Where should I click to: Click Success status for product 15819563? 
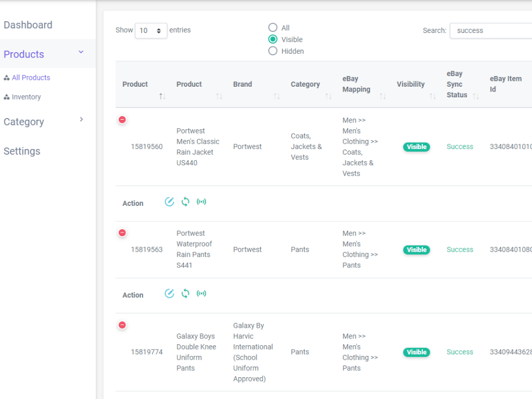coord(460,250)
